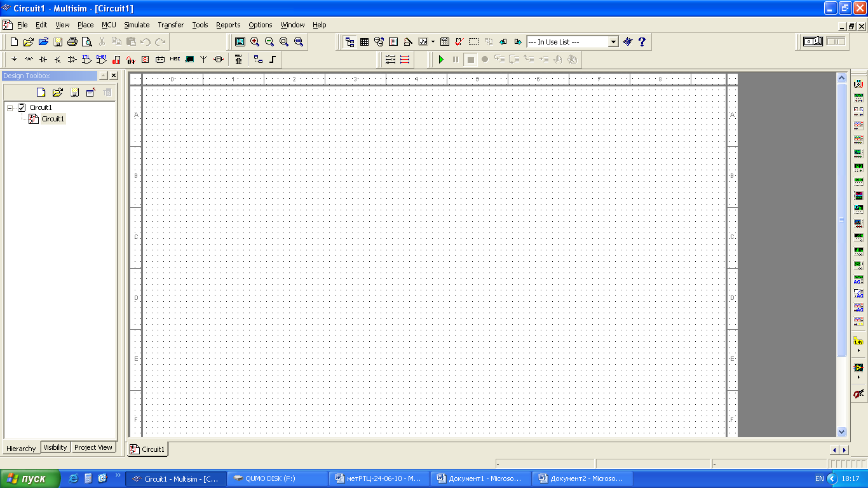This screenshot has width=868, height=488.
Task: Click the scroll down arrow of workspace
Action: (x=842, y=431)
